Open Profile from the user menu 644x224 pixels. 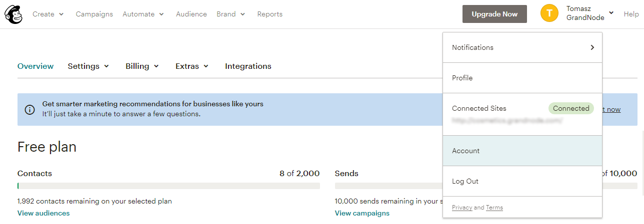pyautogui.click(x=522, y=78)
